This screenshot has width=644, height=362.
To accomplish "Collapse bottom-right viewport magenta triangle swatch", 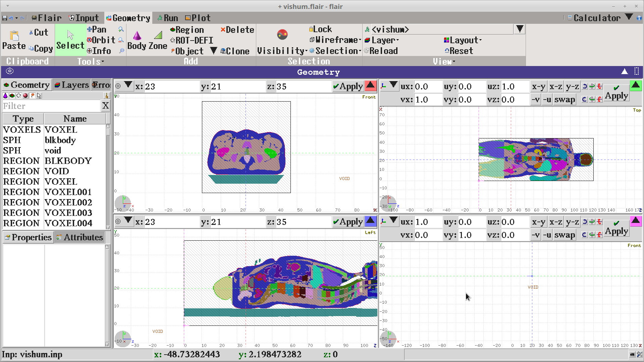I will point(636,221).
